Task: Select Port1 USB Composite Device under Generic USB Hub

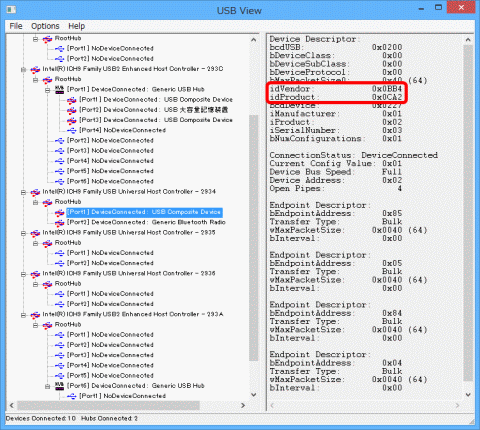Action: [156, 100]
